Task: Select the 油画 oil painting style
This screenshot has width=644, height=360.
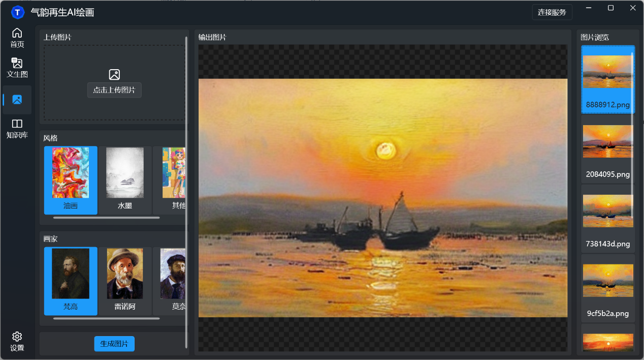Action: pyautogui.click(x=71, y=180)
